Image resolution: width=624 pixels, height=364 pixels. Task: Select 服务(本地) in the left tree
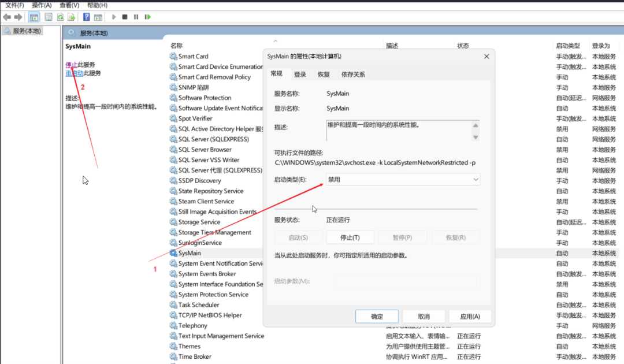(27, 31)
